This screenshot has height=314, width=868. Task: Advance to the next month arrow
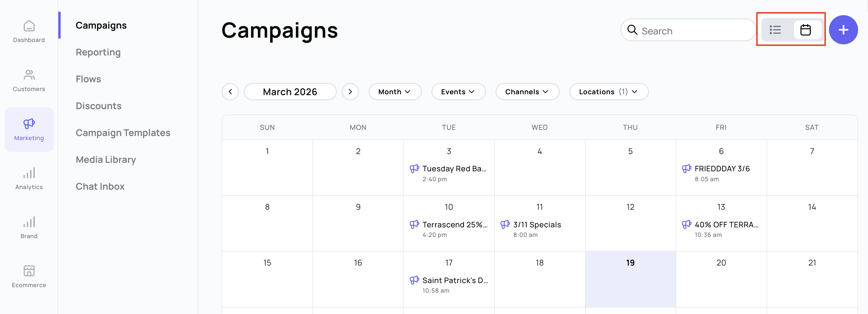pyautogui.click(x=350, y=92)
